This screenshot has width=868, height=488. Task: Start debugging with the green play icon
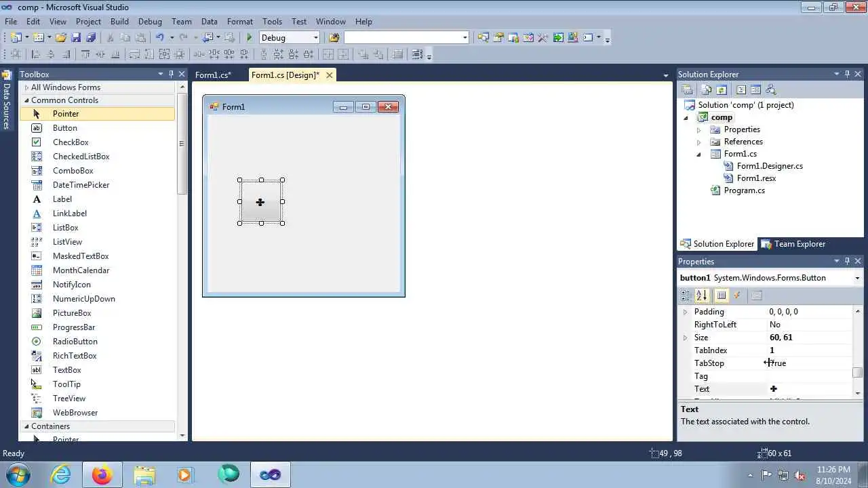pos(250,37)
